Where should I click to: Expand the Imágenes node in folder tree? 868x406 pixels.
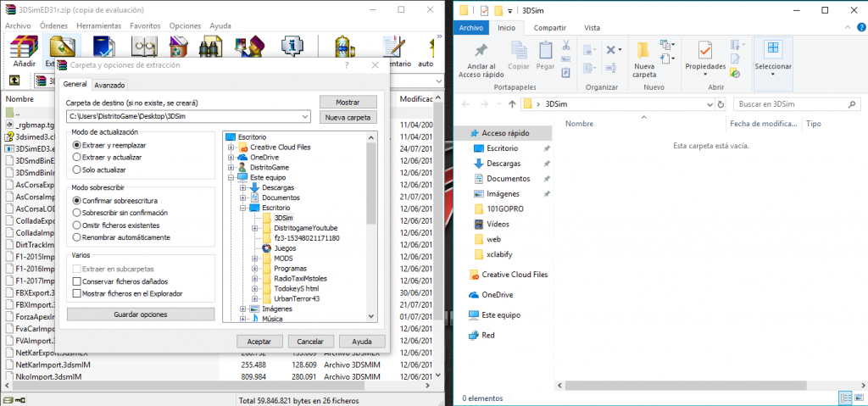242,309
